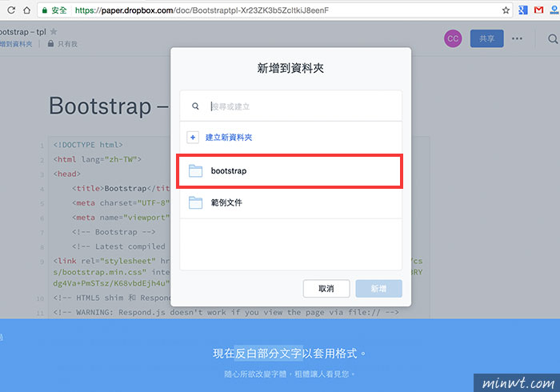The image size is (560, 392).
Task: Click the <!DOCTYPE html> code line
Action: tap(88, 145)
